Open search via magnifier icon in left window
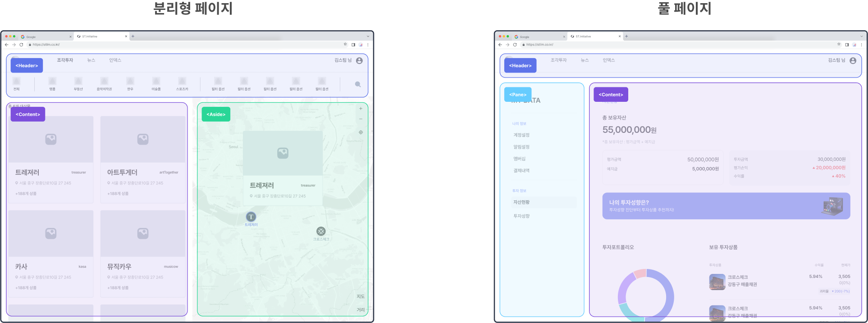The image size is (868, 323). pyautogui.click(x=358, y=84)
